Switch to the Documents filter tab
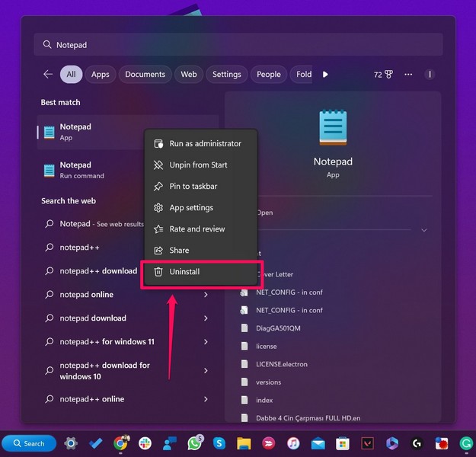 [145, 75]
